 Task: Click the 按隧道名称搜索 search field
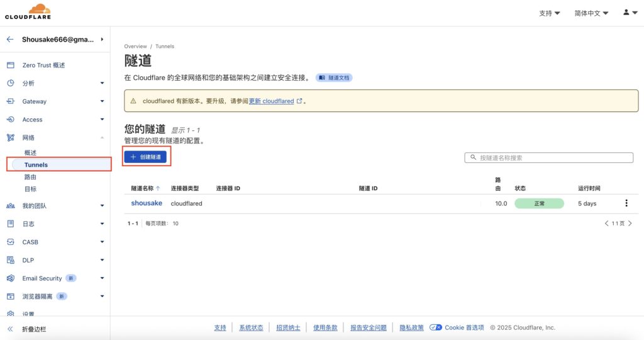point(548,157)
